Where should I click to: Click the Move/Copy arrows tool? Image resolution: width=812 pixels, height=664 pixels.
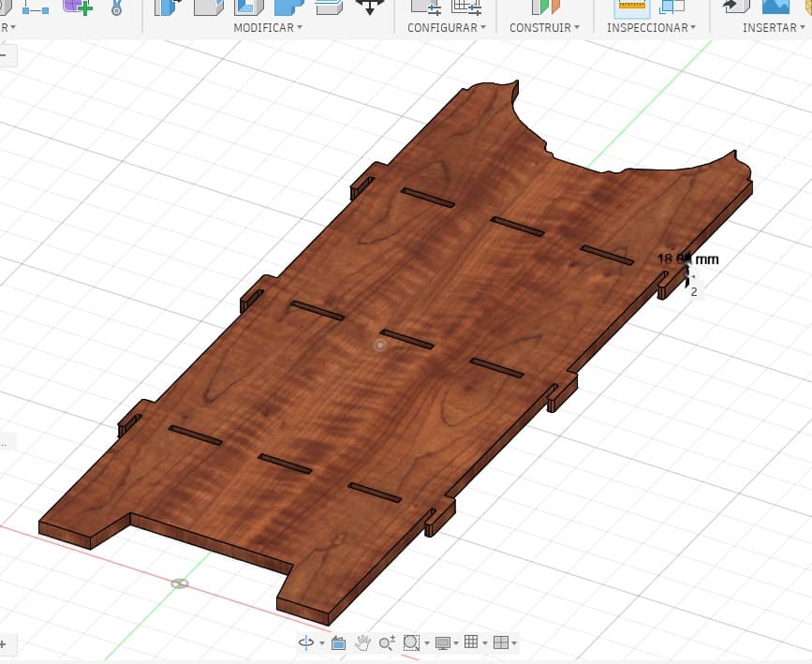coord(372,7)
